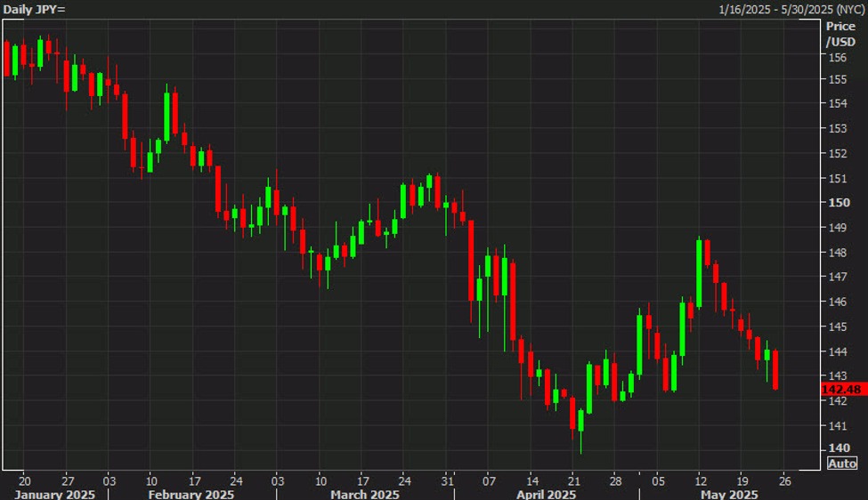868x500 pixels.
Task: Click the 156 label on price axis
Action: (x=838, y=58)
